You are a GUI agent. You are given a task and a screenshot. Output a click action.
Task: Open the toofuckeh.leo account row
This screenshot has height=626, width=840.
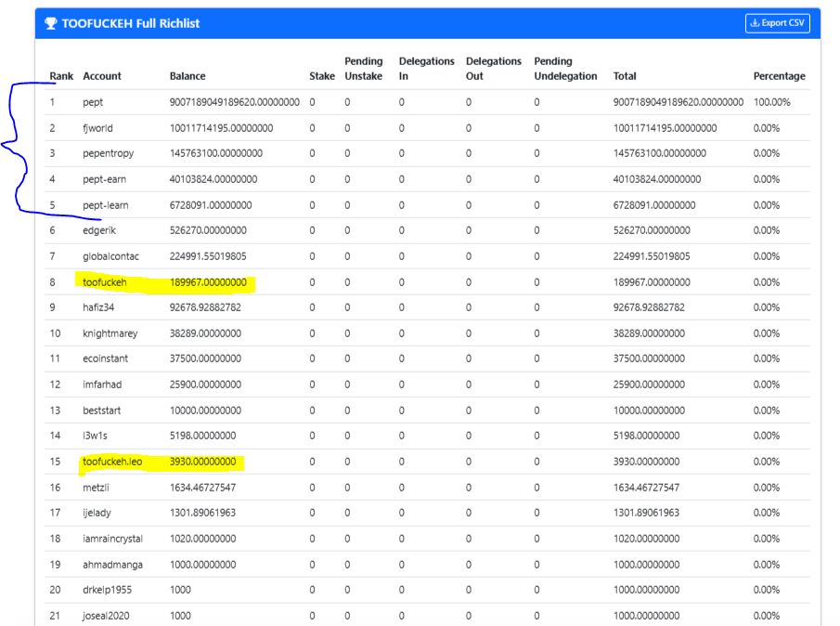(428, 462)
